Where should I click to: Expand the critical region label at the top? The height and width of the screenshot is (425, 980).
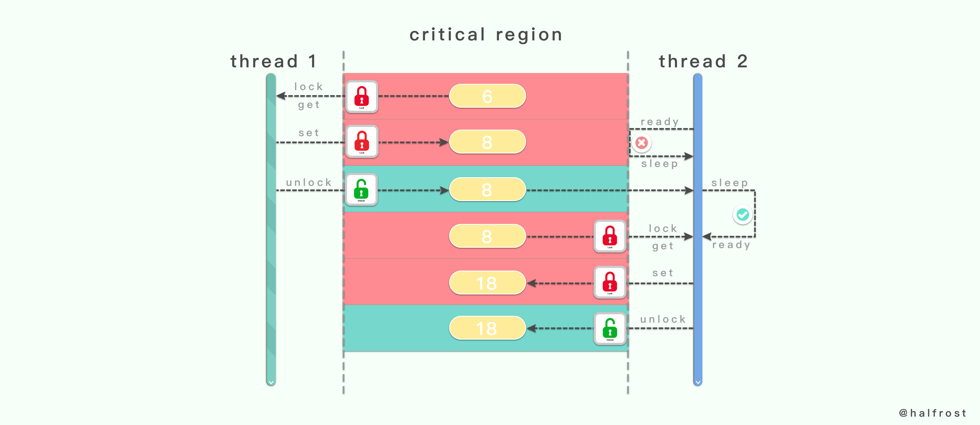tap(490, 29)
